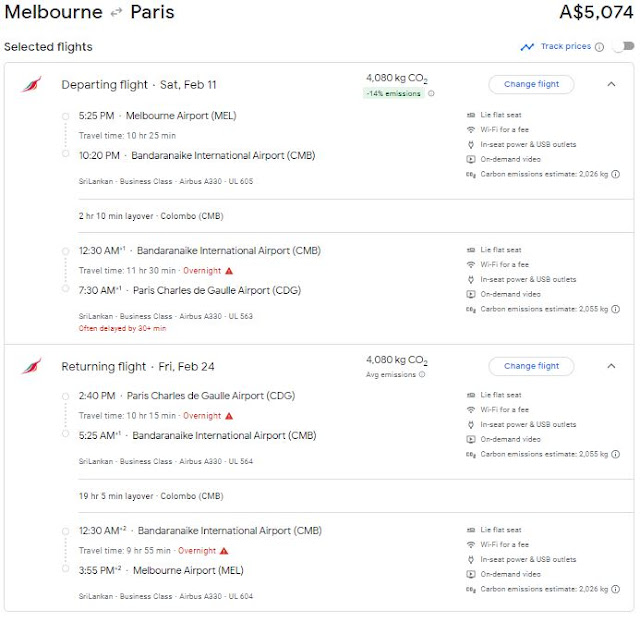Click the overnight warning icon for UL 604
Image resolution: width=640 pixels, height=622 pixels.
pos(224,550)
